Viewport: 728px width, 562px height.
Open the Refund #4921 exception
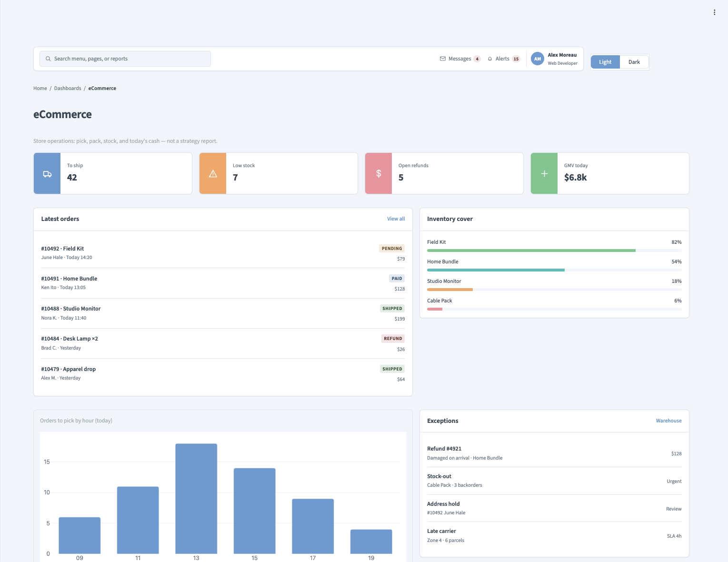pos(554,453)
